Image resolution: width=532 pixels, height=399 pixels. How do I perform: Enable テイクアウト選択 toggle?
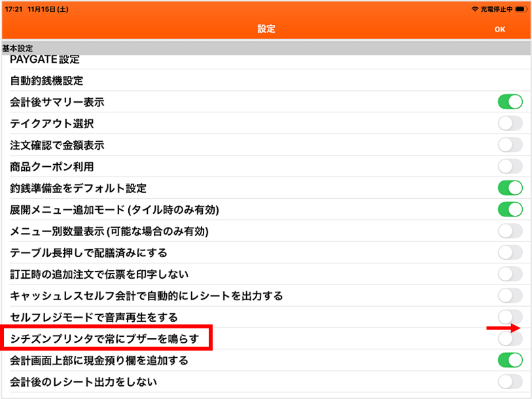coord(510,123)
